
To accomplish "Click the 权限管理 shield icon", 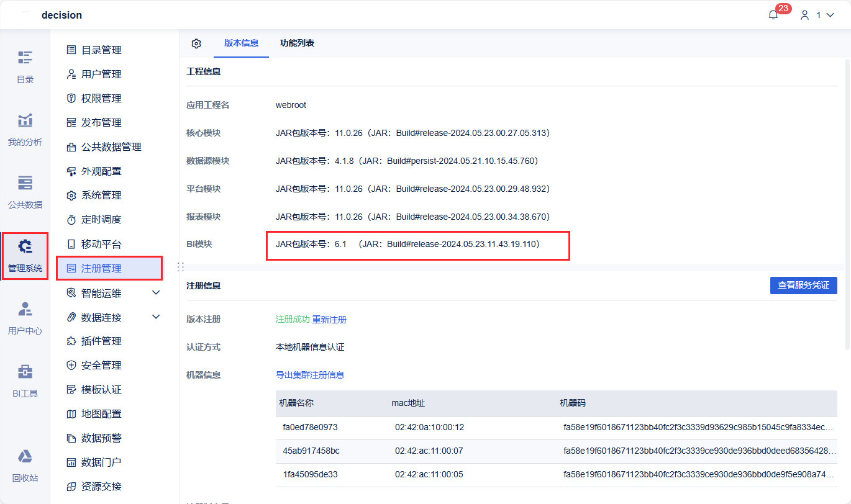I will (x=71, y=98).
